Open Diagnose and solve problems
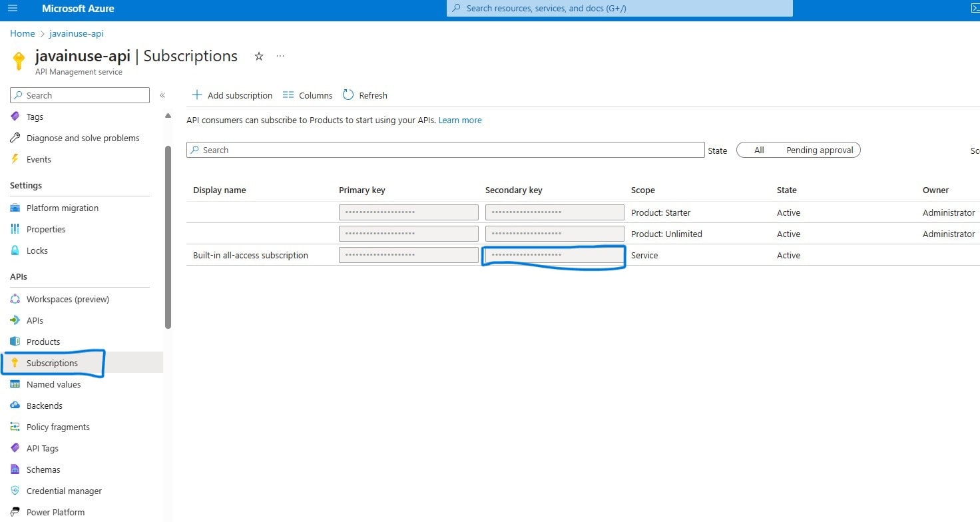The height and width of the screenshot is (522, 980). (83, 138)
